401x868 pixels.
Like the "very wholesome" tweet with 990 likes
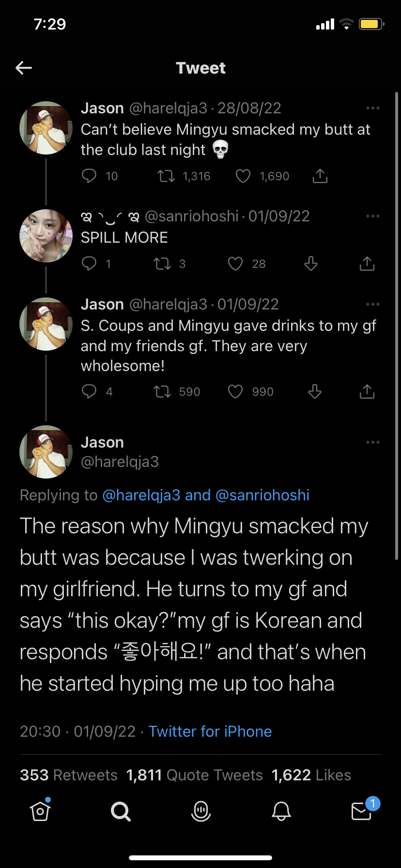point(235,391)
